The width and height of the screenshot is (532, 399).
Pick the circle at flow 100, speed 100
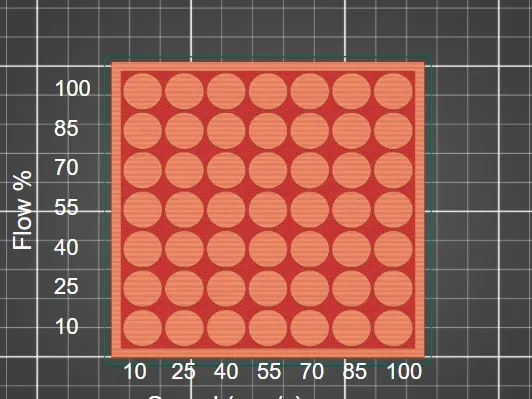393,91
